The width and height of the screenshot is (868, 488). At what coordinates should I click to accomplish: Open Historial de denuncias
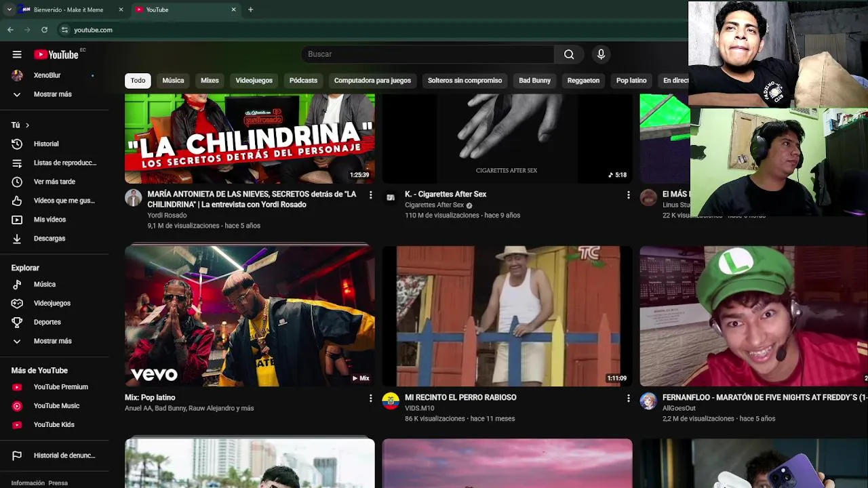[54, 455]
